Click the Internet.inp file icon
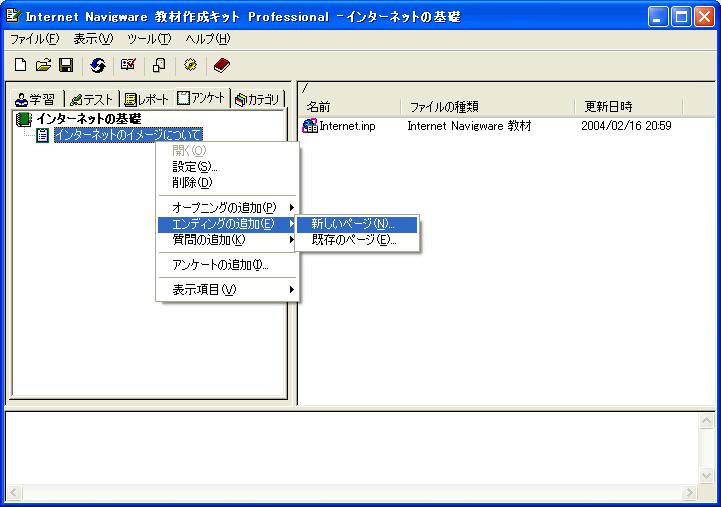The width and height of the screenshot is (721, 507). click(x=310, y=126)
